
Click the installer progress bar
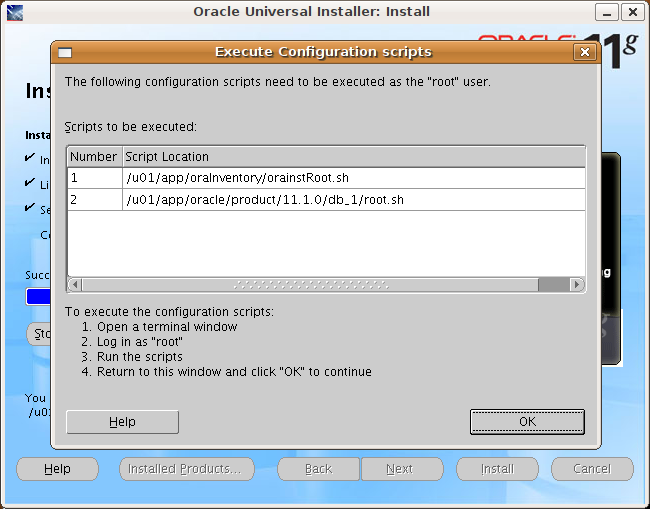pyautogui.click(x=38, y=296)
